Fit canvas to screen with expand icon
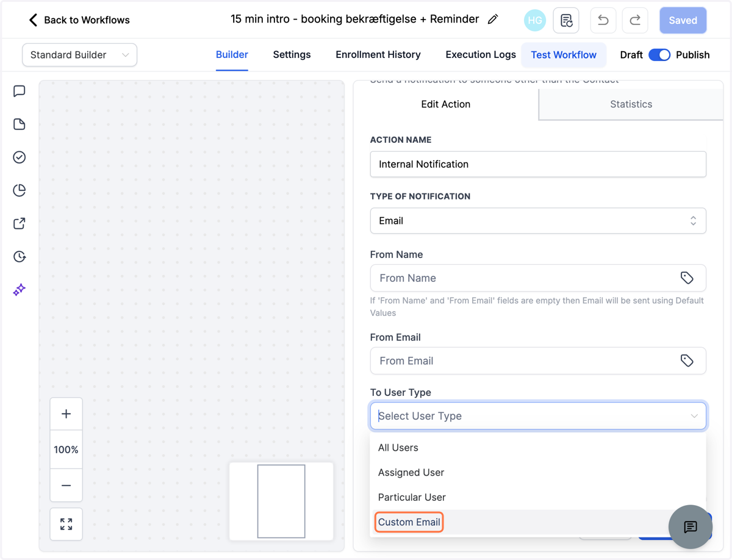Viewport: 732px width, 560px height. (x=66, y=524)
